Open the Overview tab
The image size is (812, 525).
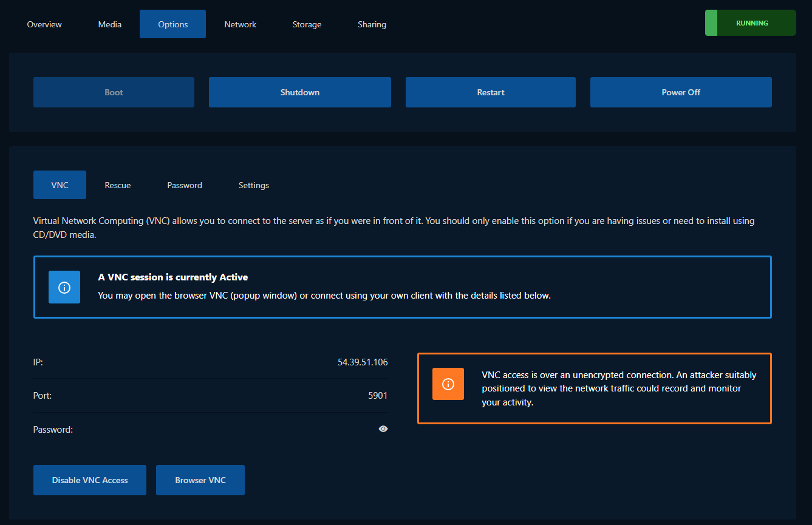[x=44, y=24]
